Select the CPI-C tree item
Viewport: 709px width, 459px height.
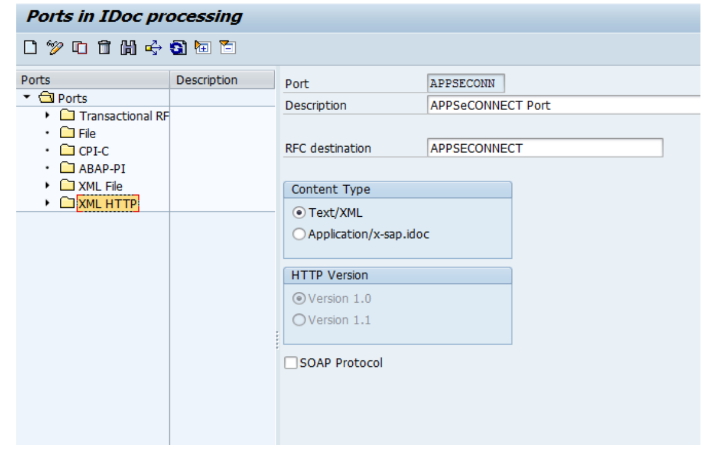93,151
